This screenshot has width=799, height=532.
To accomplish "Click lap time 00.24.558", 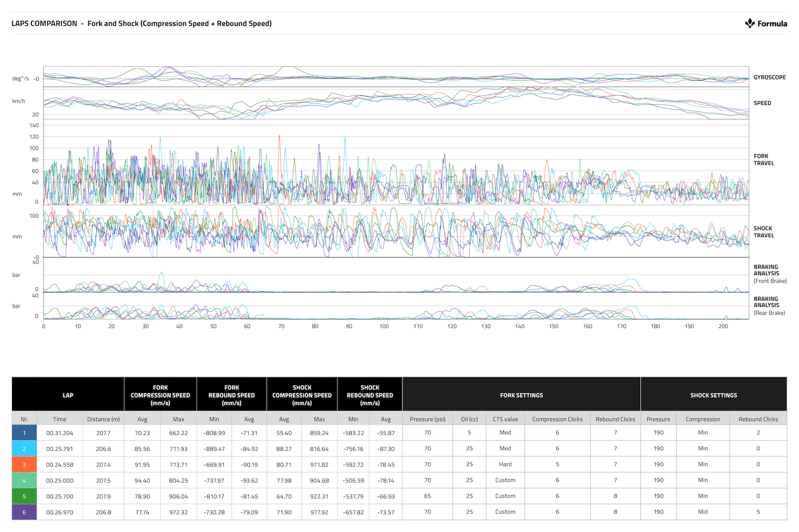I will 59,465.
